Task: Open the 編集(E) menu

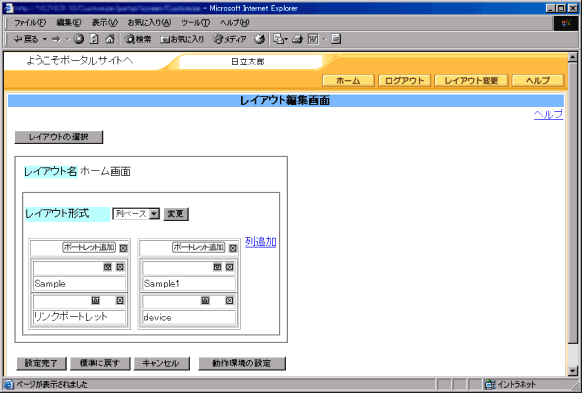Action: pos(69,23)
